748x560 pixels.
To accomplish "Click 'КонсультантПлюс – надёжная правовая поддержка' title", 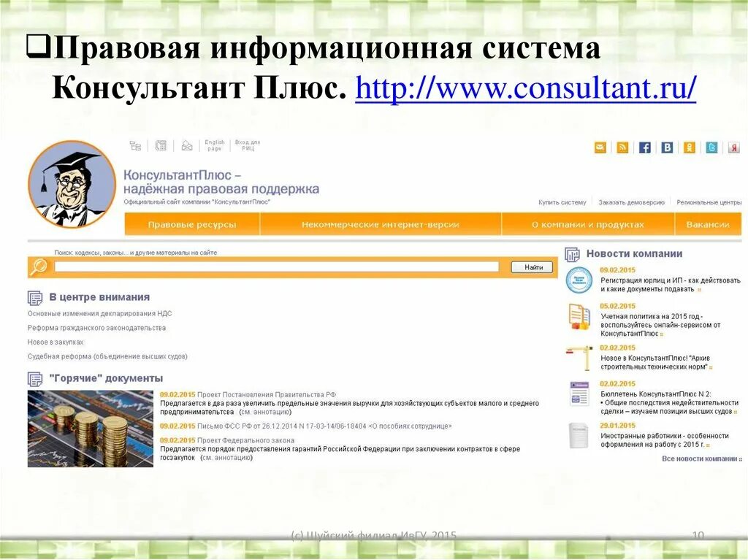I will pos(221,182).
